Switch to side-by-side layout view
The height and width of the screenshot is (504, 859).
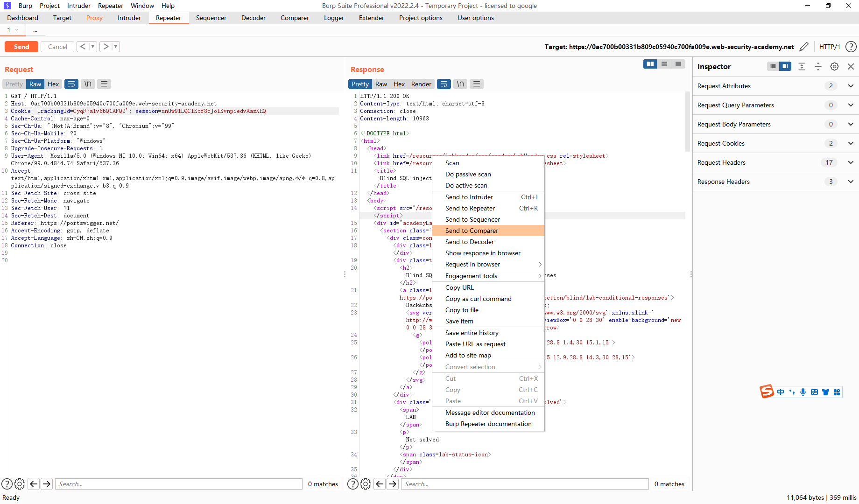click(650, 64)
